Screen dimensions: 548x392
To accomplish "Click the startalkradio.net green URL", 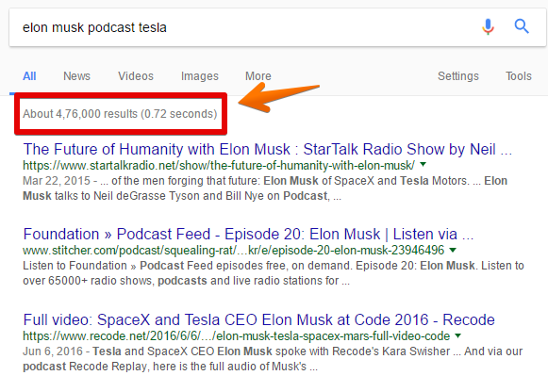I will coord(219,165).
